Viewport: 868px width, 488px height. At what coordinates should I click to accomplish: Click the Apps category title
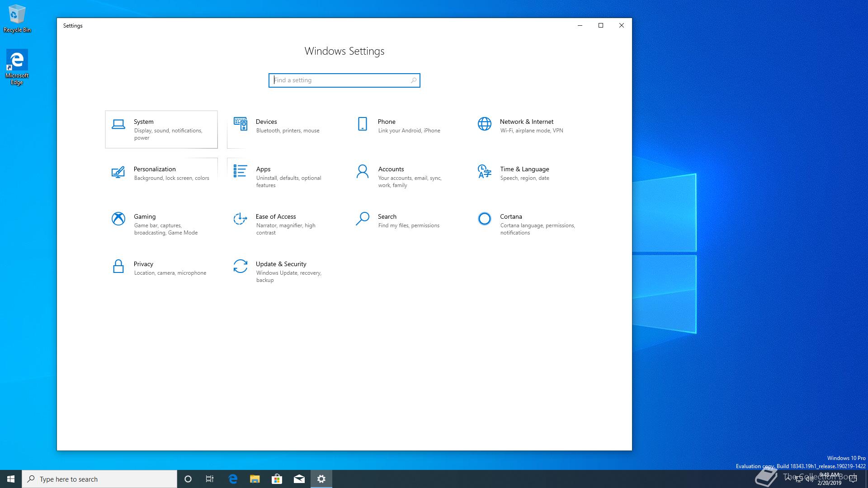[x=263, y=169]
